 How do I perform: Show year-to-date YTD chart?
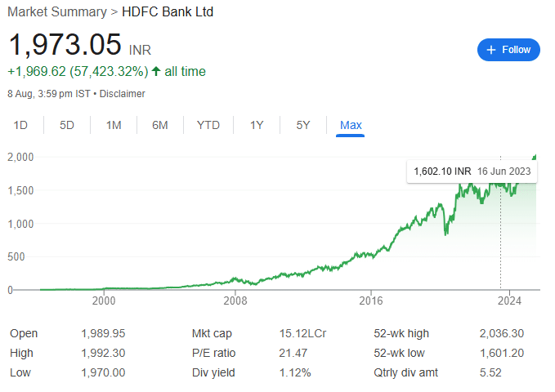tap(208, 125)
